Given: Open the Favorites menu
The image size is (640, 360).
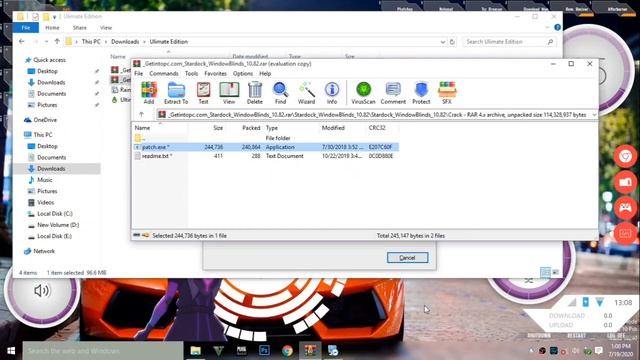Looking at the screenshot, I should 216,73.
